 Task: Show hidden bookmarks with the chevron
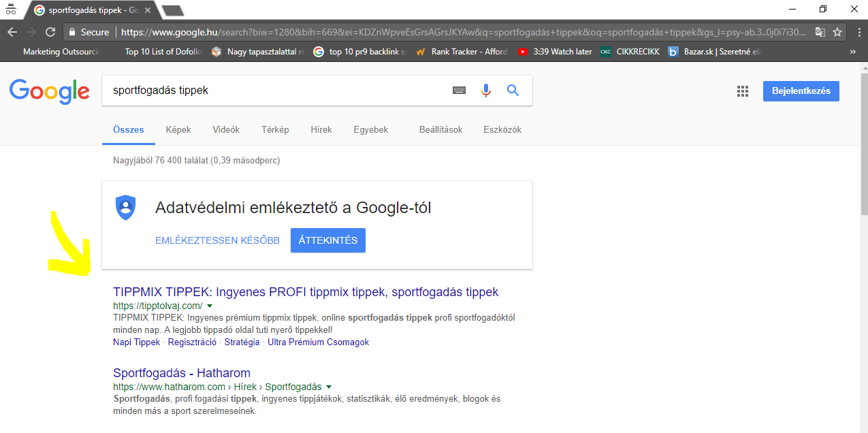click(853, 51)
